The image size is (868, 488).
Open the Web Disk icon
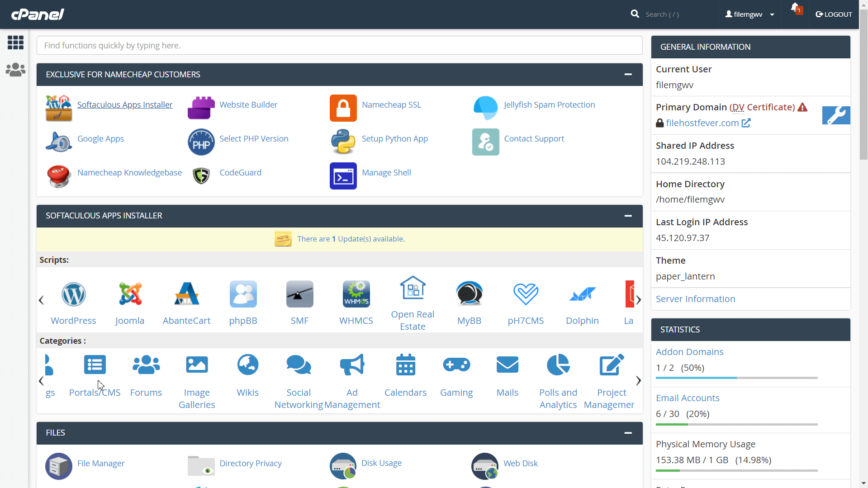pyautogui.click(x=485, y=466)
